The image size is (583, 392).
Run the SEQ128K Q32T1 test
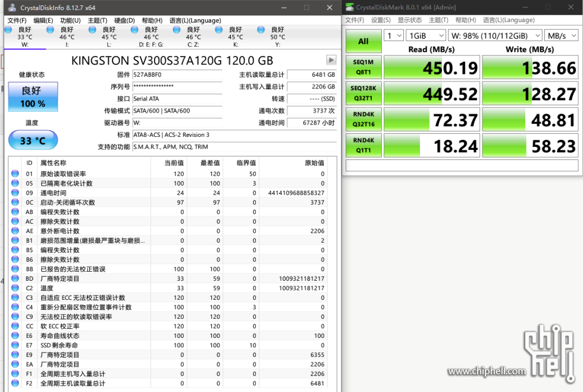[363, 93]
